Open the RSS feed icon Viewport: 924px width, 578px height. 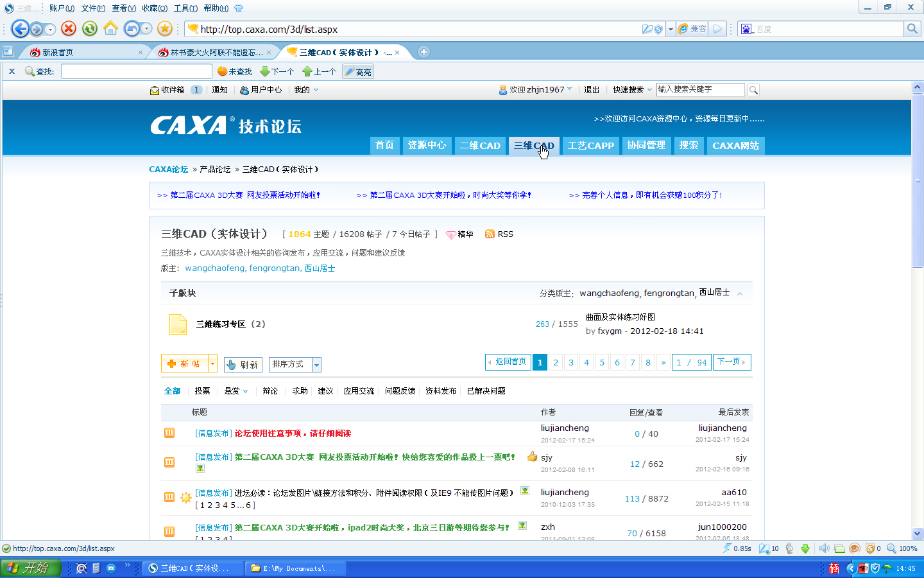[490, 234]
